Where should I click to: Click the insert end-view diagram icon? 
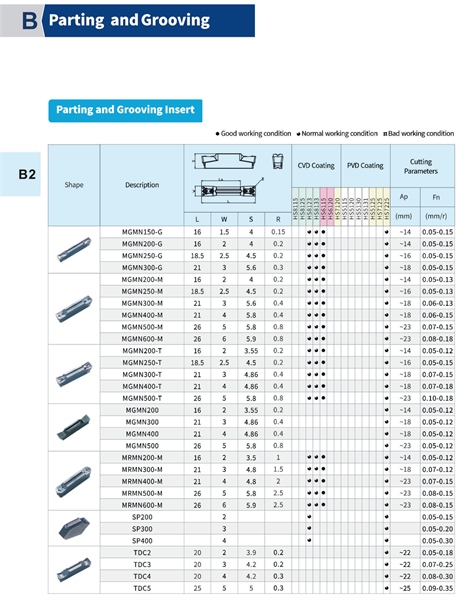click(x=278, y=161)
